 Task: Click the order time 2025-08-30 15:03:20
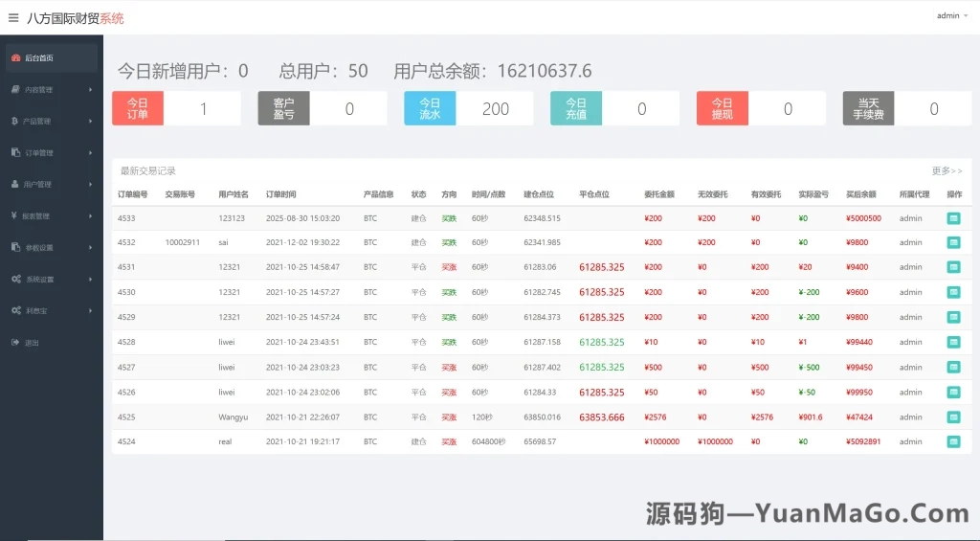pyautogui.click(x=302, y=218)
